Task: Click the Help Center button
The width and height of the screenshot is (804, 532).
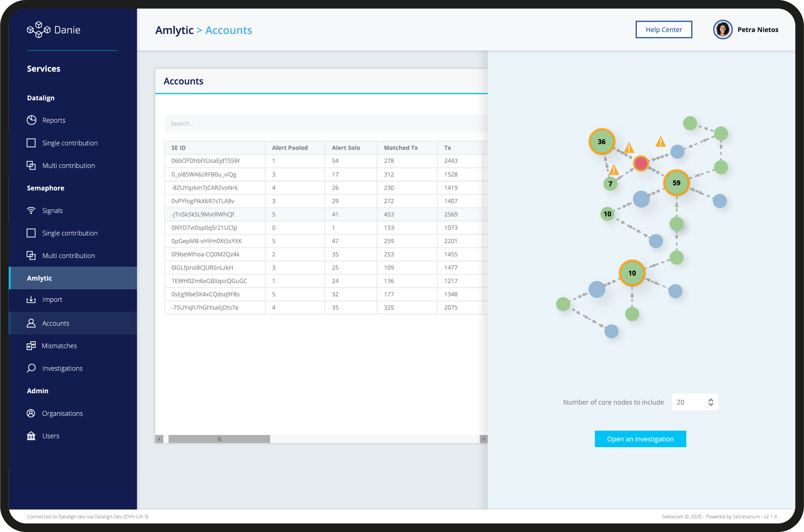Action: (663, 30)
